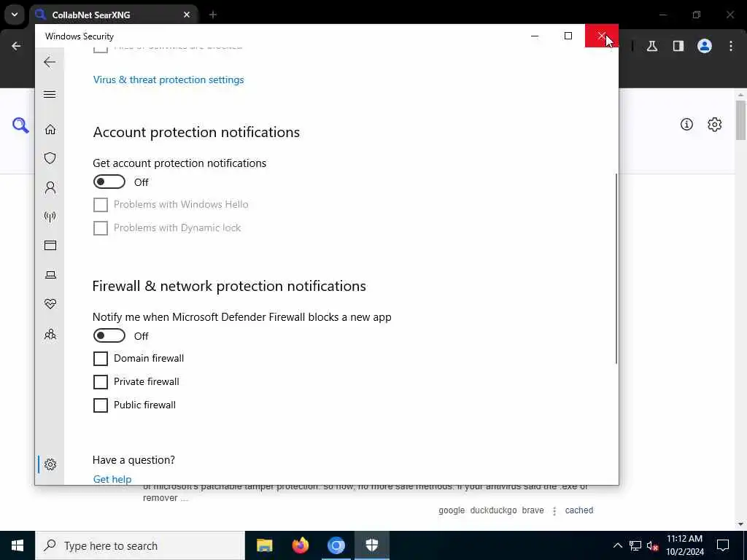Open Firefox from the taskbar

[x=300, y=545]
